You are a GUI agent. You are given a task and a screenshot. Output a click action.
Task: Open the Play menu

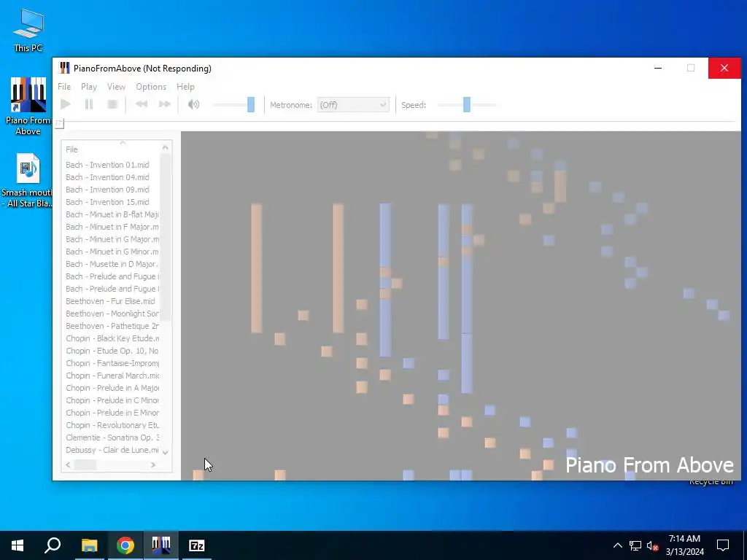(x=88, y=87)
